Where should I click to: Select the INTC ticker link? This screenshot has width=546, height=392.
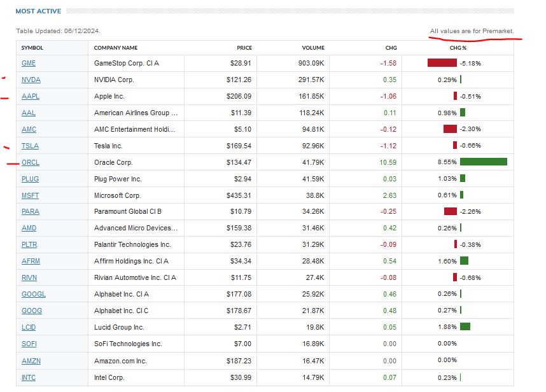[x=29, y=377]
